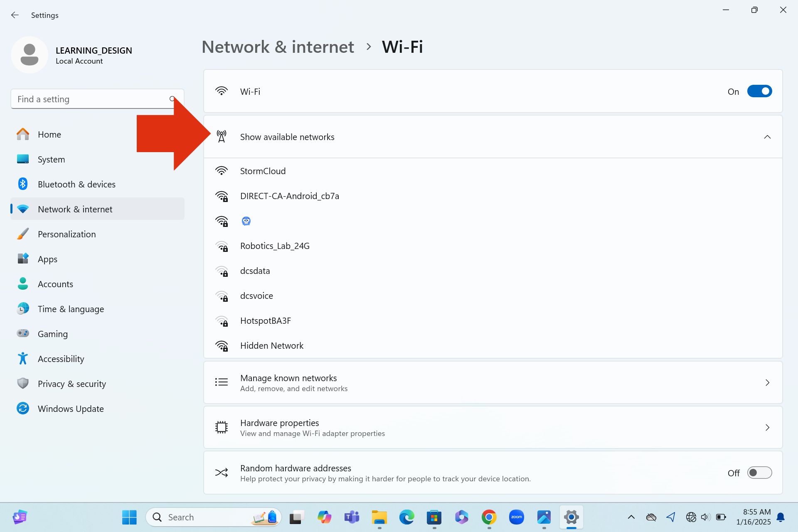
Task: Open Privacy & security settings page
Action: click(71, 384)
